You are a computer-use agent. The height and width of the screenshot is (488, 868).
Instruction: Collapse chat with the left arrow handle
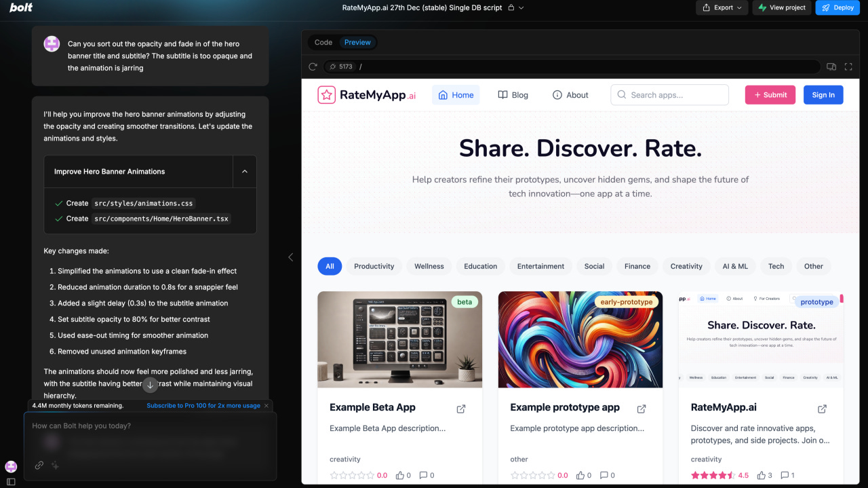[291, 257]
